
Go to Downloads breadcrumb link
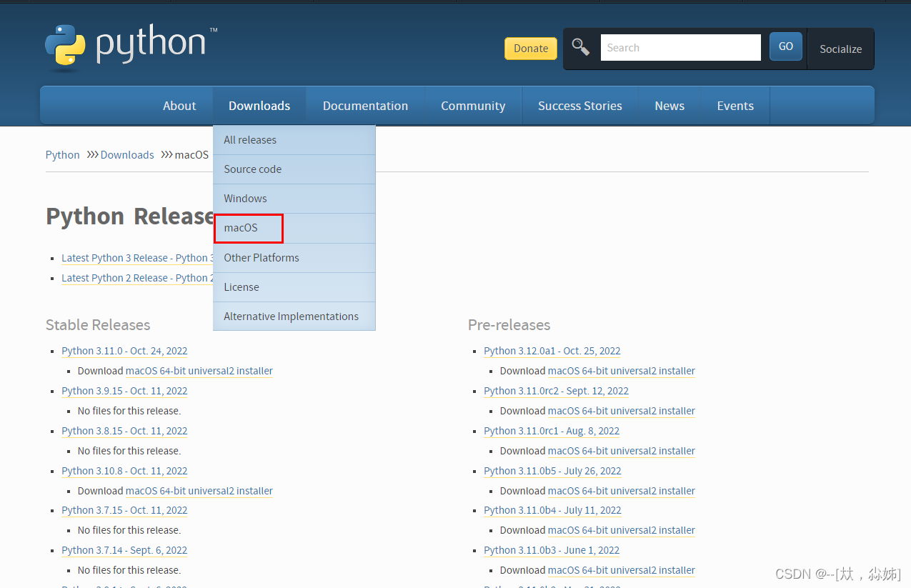click(x=127, y=155)
